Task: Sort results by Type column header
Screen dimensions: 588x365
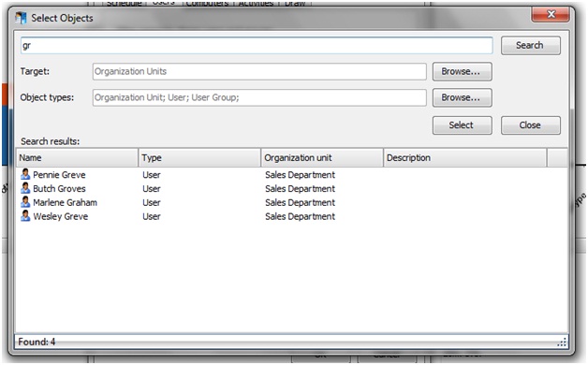Action: click(199, 158)
